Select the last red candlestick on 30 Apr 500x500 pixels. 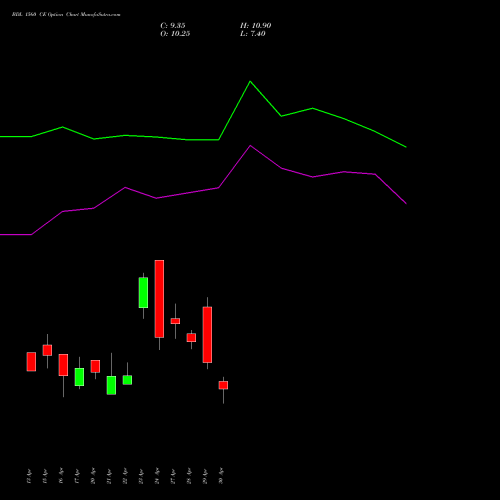tap(223, 385)
